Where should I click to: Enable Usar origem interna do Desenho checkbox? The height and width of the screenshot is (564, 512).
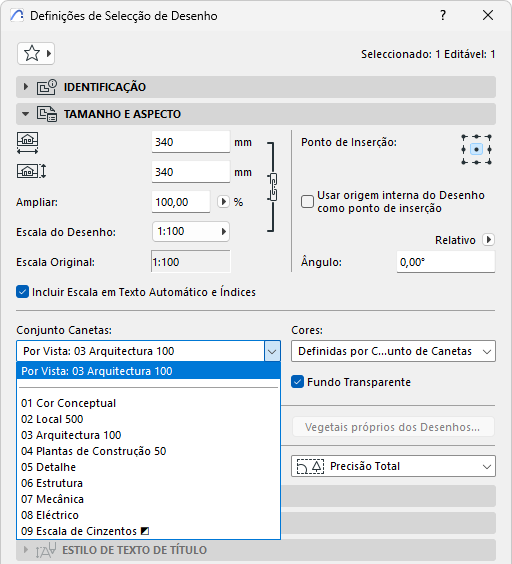[307, 201]
